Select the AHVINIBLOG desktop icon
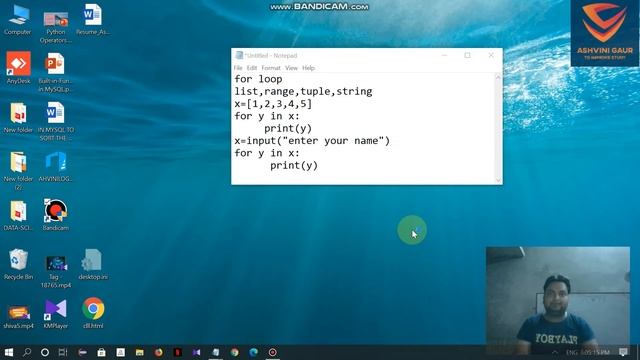The width and height of the screenshot is (640, 360). [56, 167]
